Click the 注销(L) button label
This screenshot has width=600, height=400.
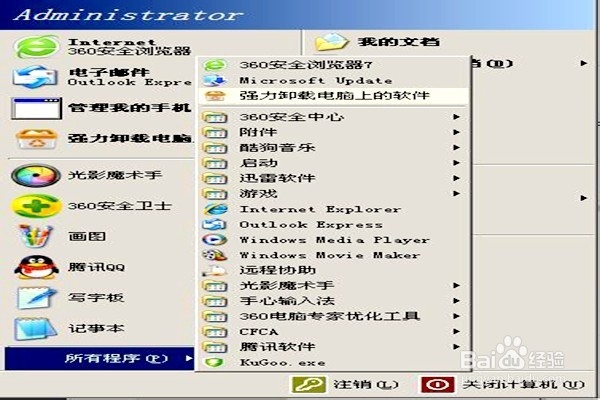[x=366, y=384]
